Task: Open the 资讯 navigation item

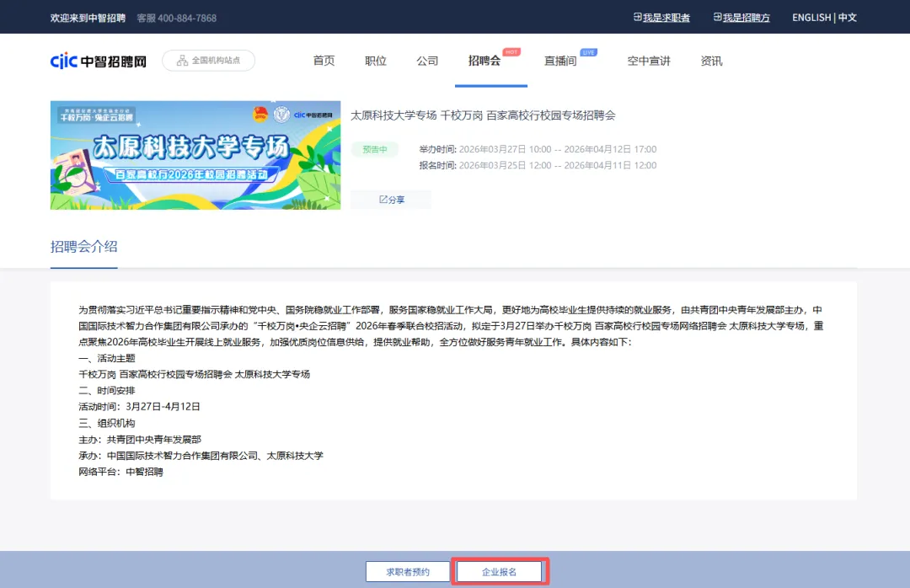Action: coord(711,61)
